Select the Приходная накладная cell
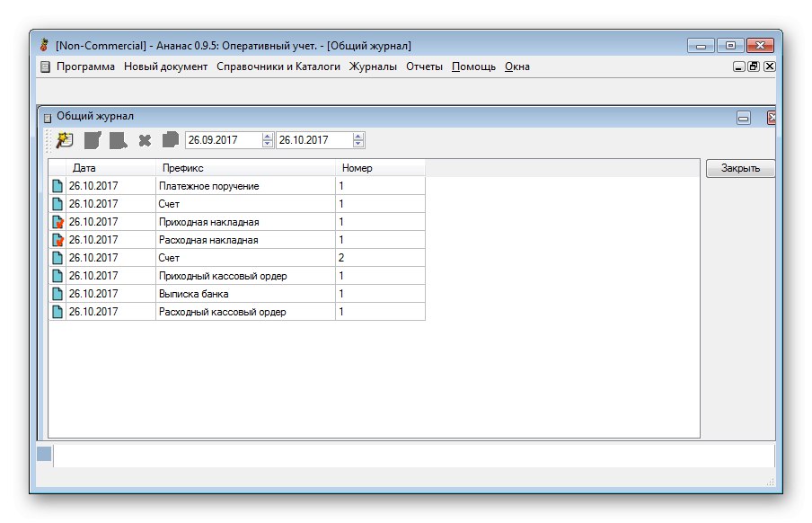812x523 pixels. click(245, 222)
